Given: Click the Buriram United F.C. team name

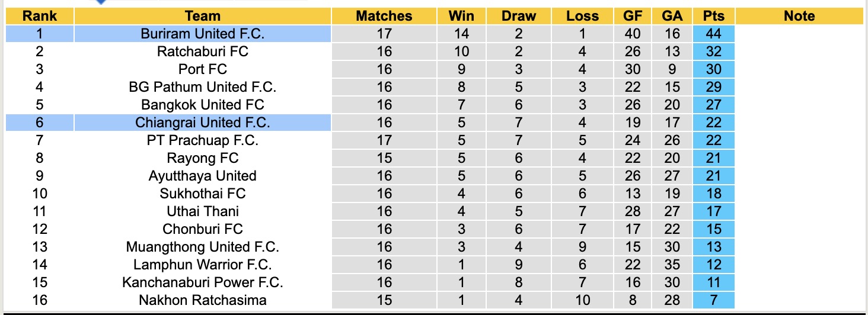Looking at the screenshot, I should [x=203, y=34].
